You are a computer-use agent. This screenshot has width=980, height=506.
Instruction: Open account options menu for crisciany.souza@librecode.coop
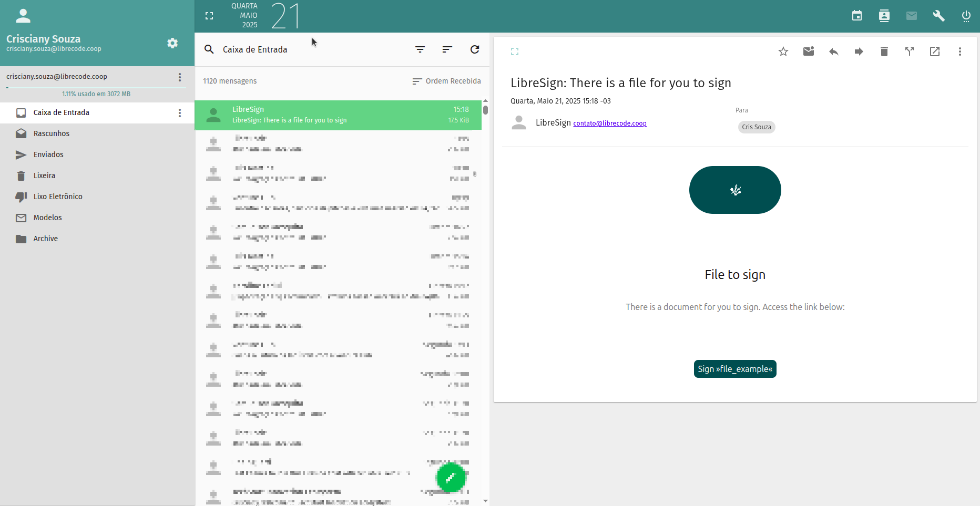tap(180, 77)
